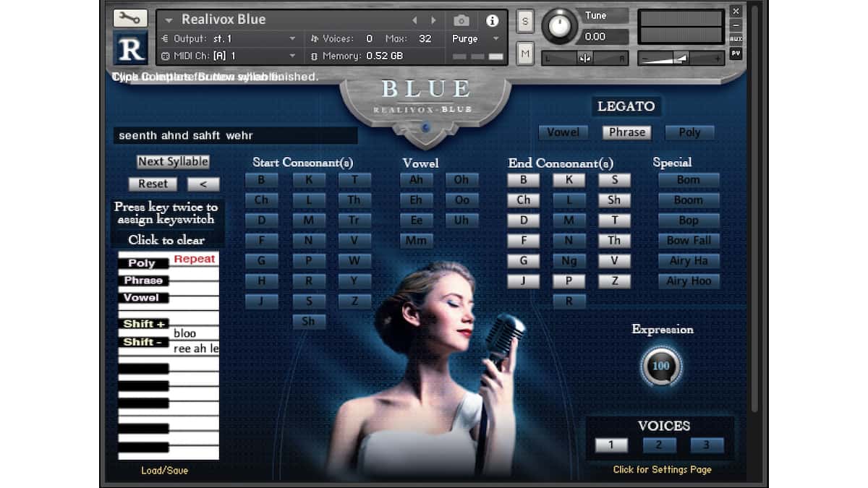The image size is (868, 488).
Task: Click the Tune knob
Action: (x=558, y=25)
